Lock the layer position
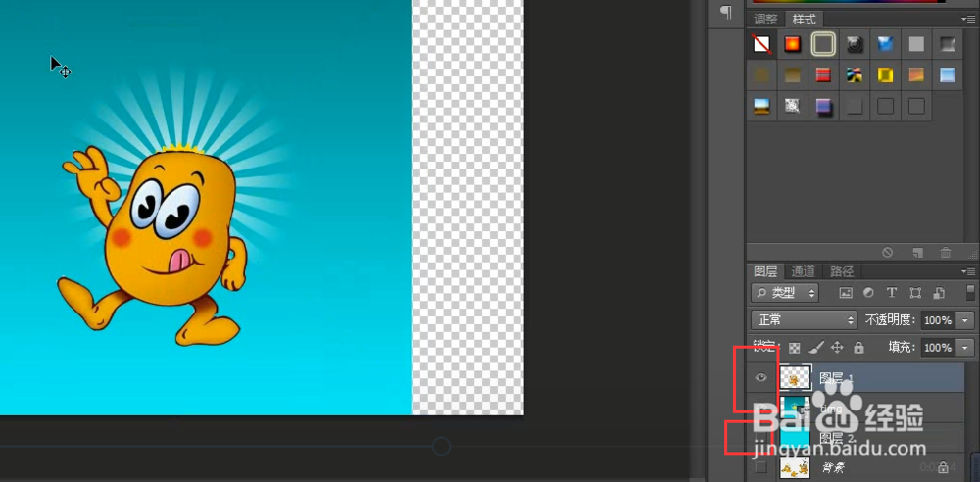 tap(838, 348)
